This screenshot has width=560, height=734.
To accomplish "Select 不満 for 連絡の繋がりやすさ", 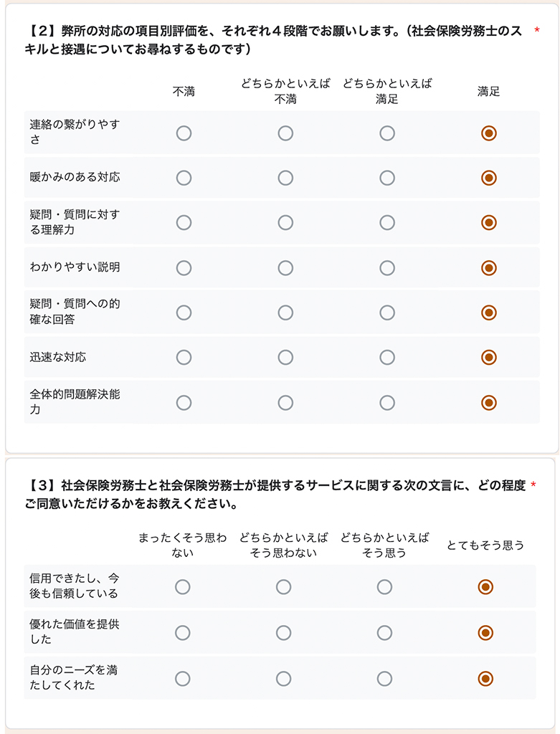I will pyautogui.click(x=184, y=133).
